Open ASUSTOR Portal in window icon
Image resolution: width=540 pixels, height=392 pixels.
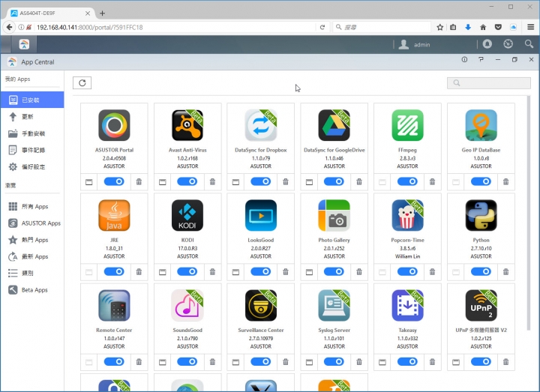tap(88, 182)
